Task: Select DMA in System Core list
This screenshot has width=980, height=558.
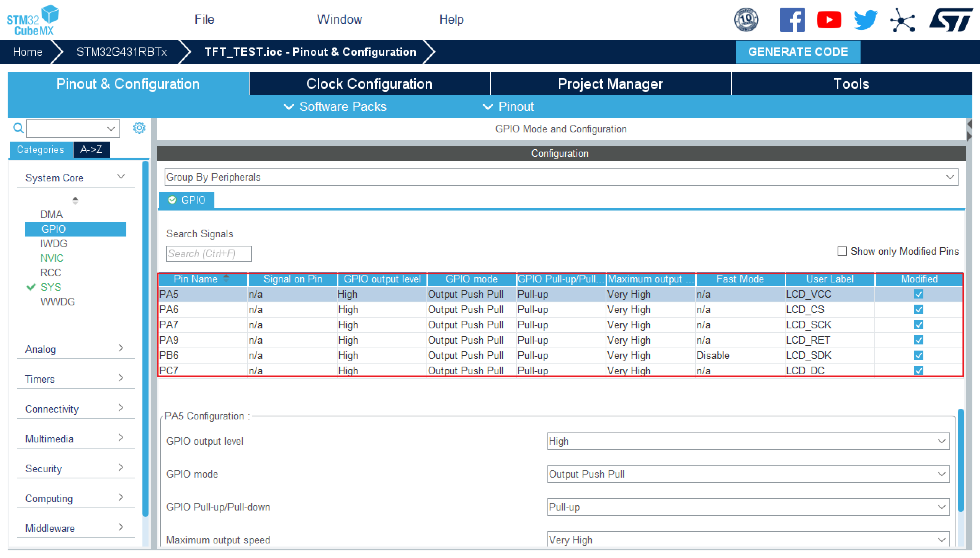Action: [x=51, y=214]
